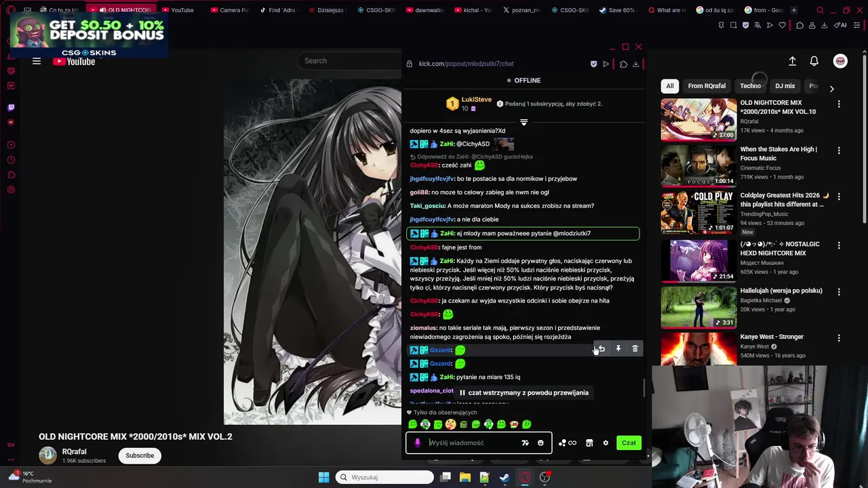Viewport: 868px width, 488px height.
Task: Click the RQrafal channel avatar
Action: tap(47, 455)
